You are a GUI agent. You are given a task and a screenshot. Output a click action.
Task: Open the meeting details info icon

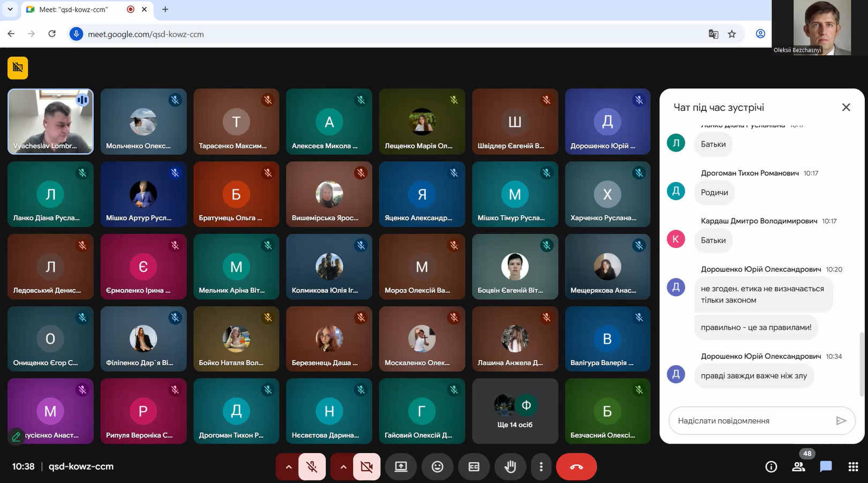[x=771, y=467]
